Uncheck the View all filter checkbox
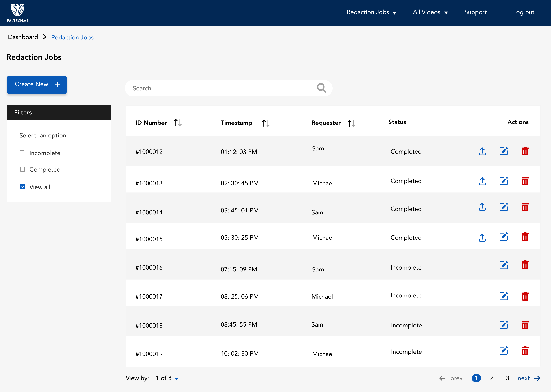The height and width of the screenshot is (392, 551). pos(23,187)
